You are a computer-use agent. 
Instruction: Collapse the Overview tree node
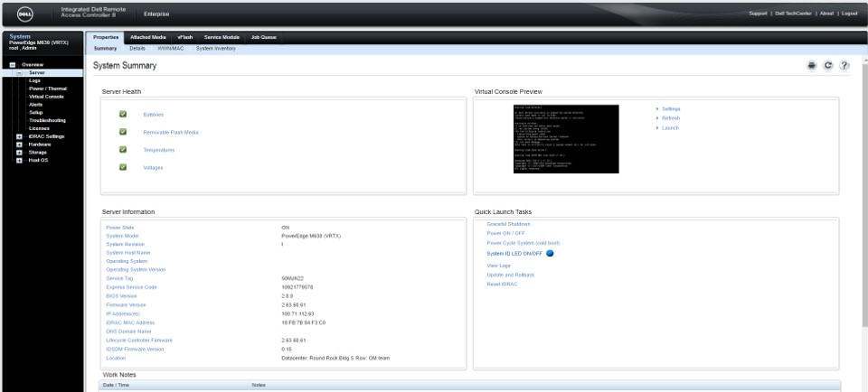click(x=12, y=65)
